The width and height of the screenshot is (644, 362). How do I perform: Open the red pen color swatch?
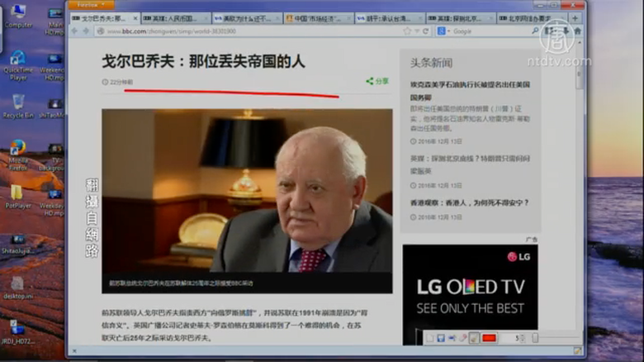tap(489, 338)
